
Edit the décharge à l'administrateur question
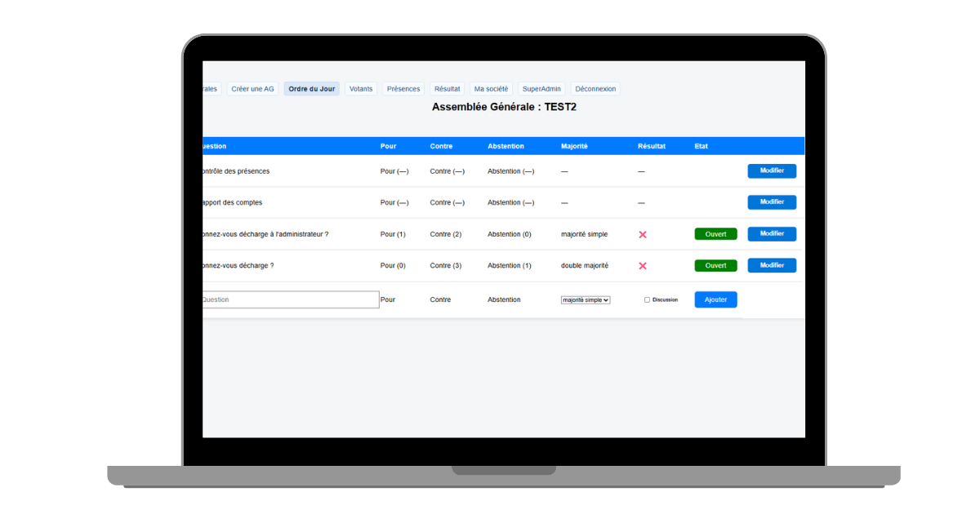[x=772, y=234]
